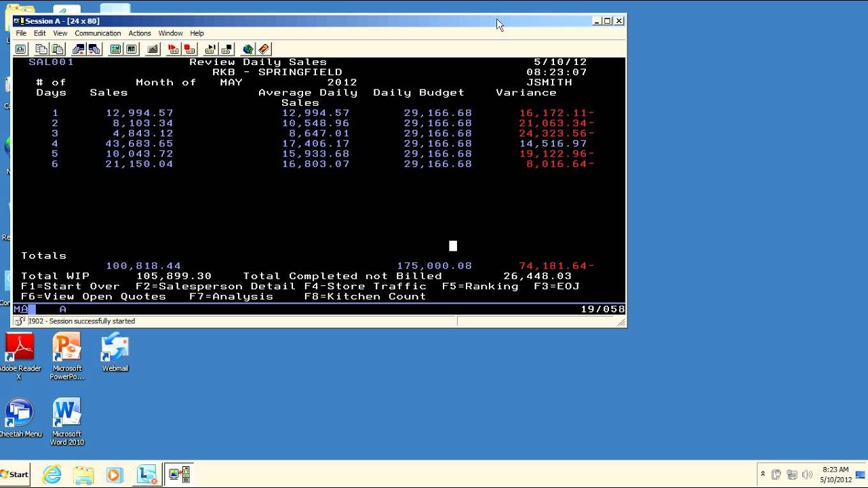Screen dimensions: 868x488
Task: Click the Record Macro toolbar icon
Action: click(174, 49)
